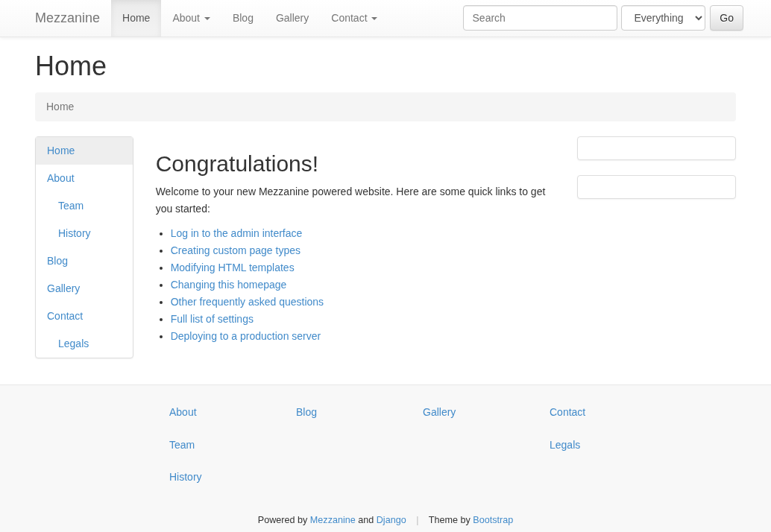Click the Go search button
The height and width of the screenshot is (532, 771).
click(726, 18)
